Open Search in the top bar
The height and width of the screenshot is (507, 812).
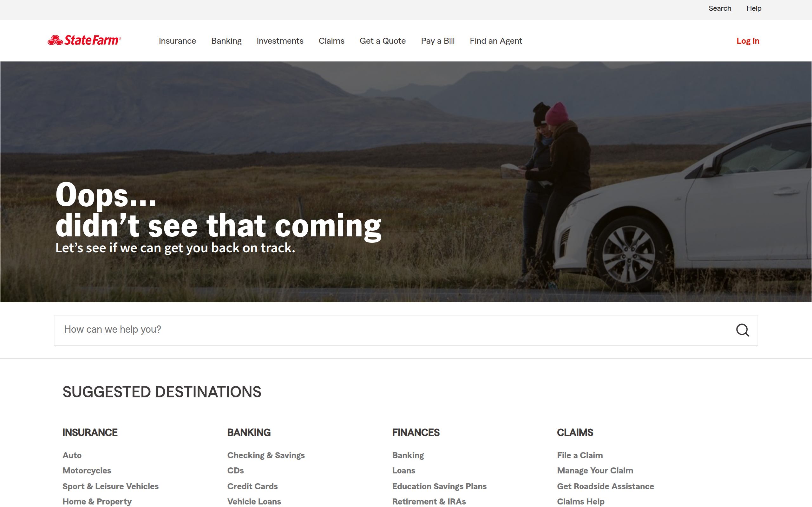[720, 8]
